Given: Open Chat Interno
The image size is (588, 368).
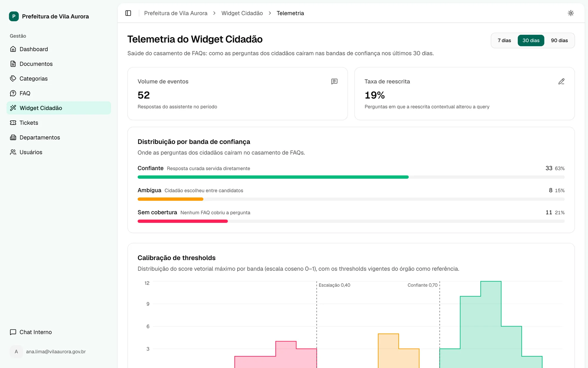Looking at the screenshot, I should (x=59, y=332).
